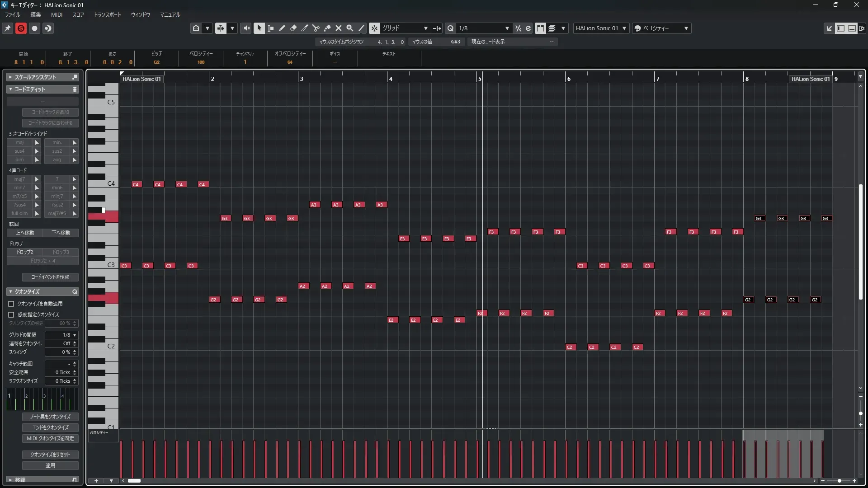Select the Draw pencil tool

pos(282,28)
